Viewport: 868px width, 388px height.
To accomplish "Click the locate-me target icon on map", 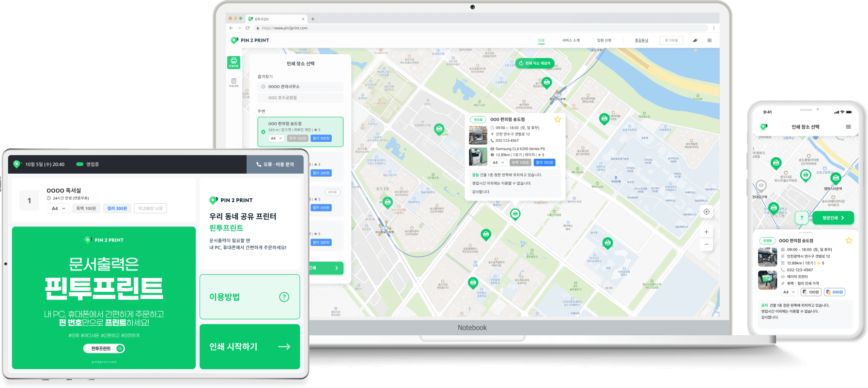I will coord(706,212).
